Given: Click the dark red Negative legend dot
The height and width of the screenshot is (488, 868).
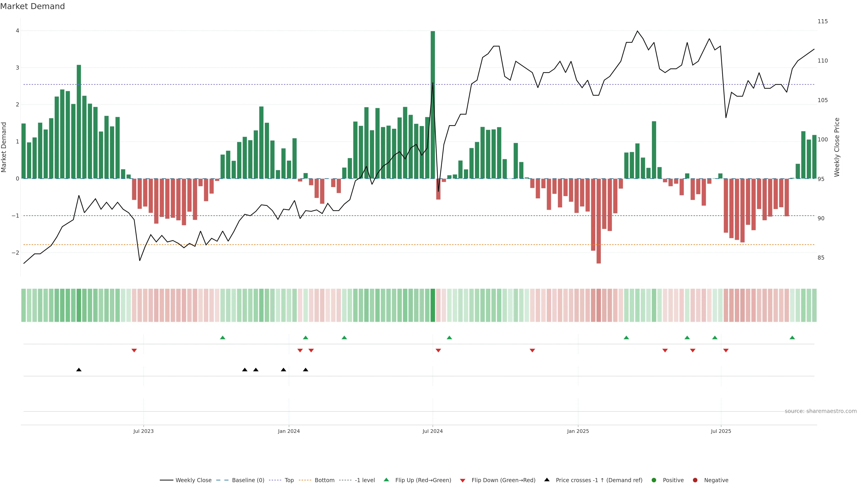Looking at the screenshot, I should pos(695,480).
